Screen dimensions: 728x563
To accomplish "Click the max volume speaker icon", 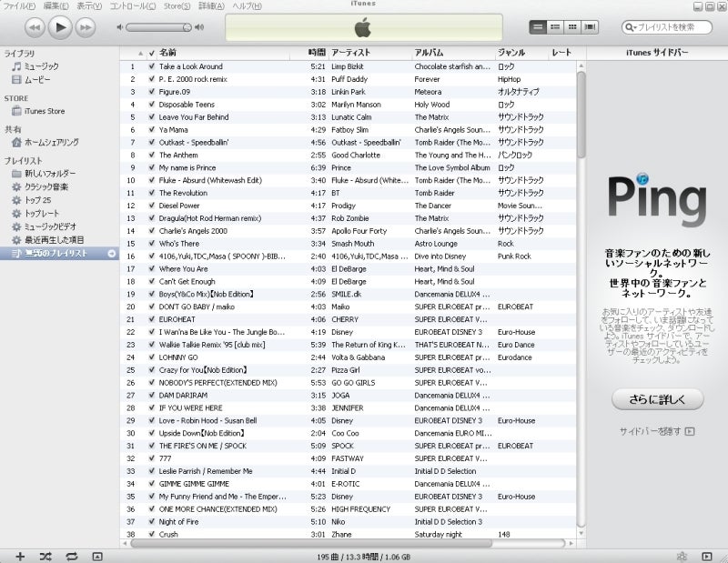I will click(199, 27).
